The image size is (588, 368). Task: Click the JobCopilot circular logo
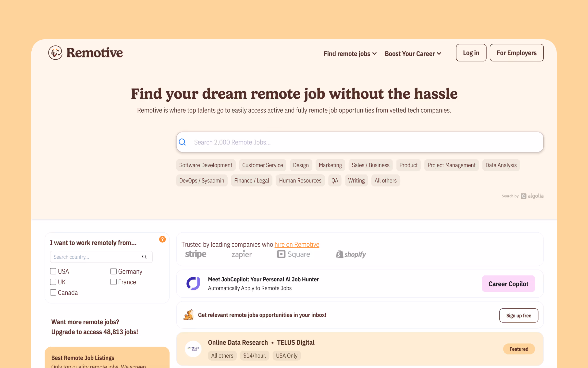click(x=193, y=284)
